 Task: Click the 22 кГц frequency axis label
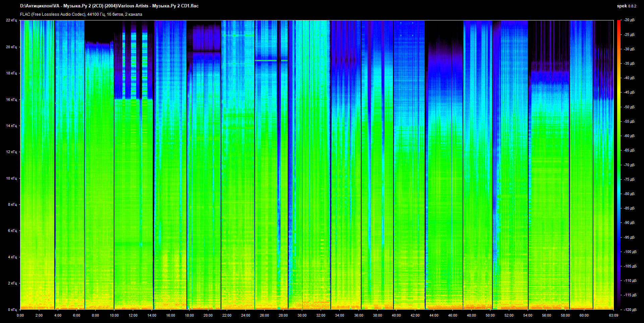click(x=11, y=20)
